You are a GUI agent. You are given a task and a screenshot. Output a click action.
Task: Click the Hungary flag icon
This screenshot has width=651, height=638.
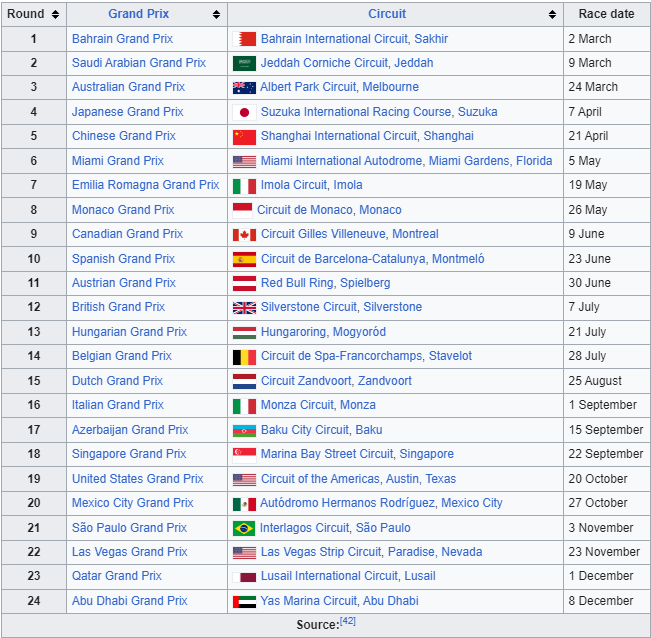[x=244, y=332]
